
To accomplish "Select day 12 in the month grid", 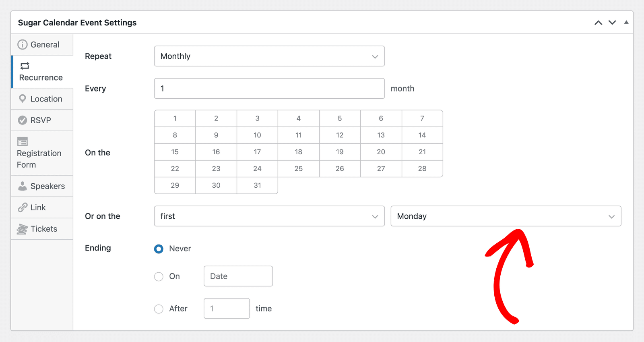I will point(340,135).
